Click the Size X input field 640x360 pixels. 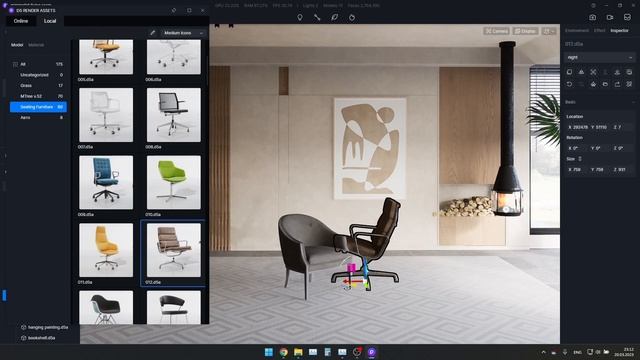[578, 169]
